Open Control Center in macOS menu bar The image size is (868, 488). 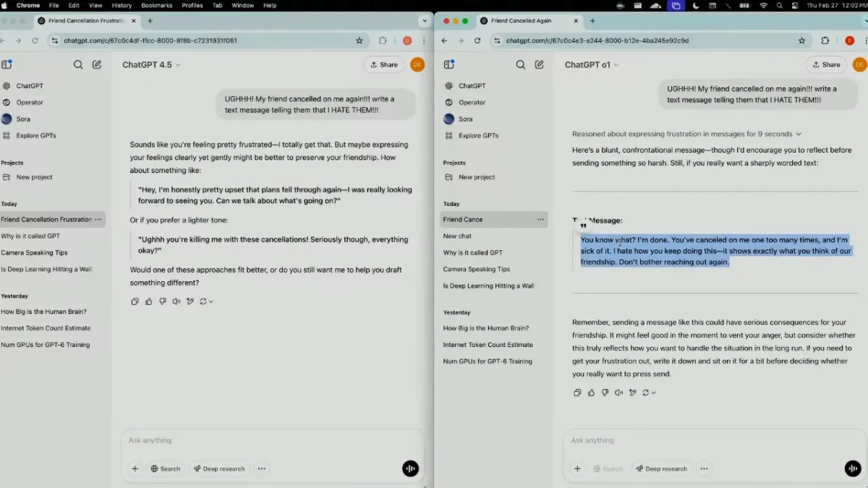pyautogui.click(x=795, y=5)
